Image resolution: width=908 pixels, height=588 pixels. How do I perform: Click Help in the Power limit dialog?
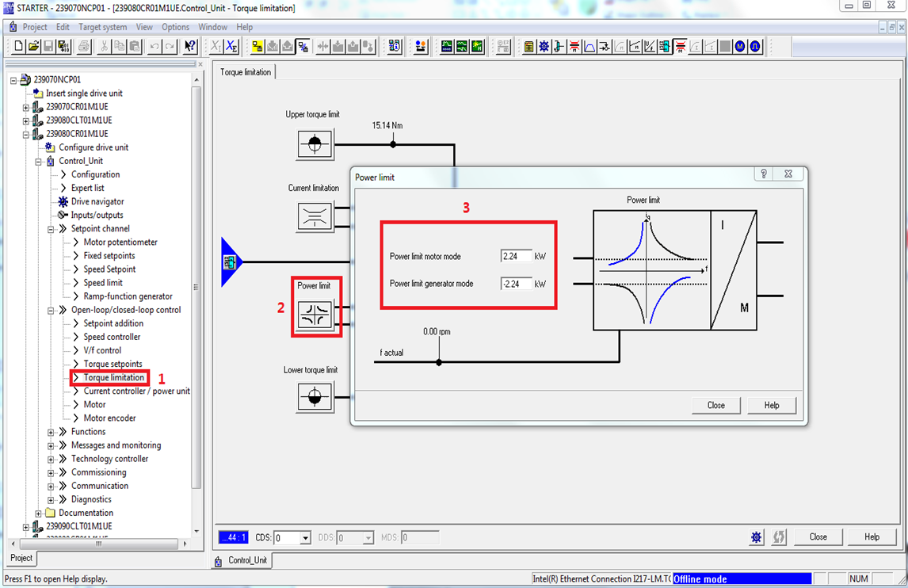(771, 405)
